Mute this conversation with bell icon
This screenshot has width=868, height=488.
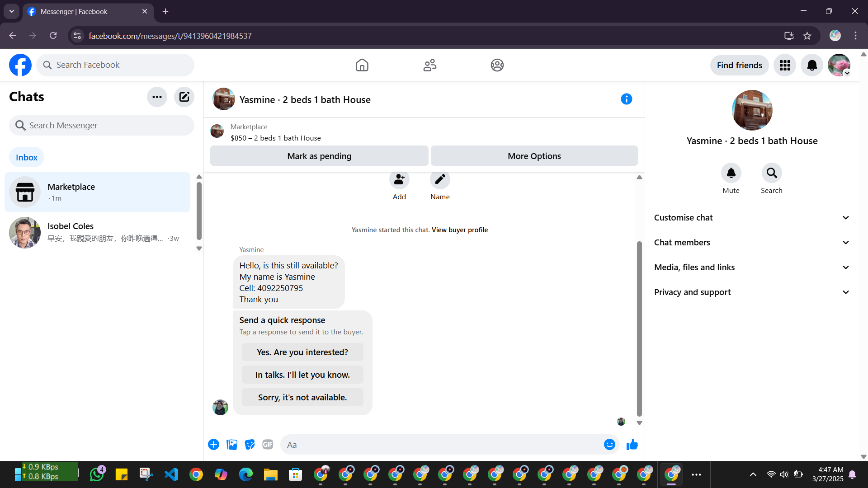pyautogui.click(x=731, y=173)
